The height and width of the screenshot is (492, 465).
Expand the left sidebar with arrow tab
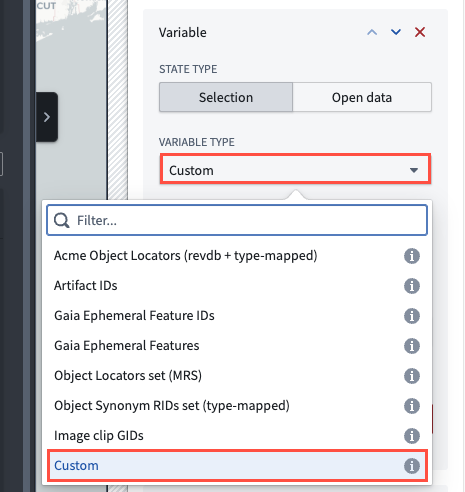(47, 117)
